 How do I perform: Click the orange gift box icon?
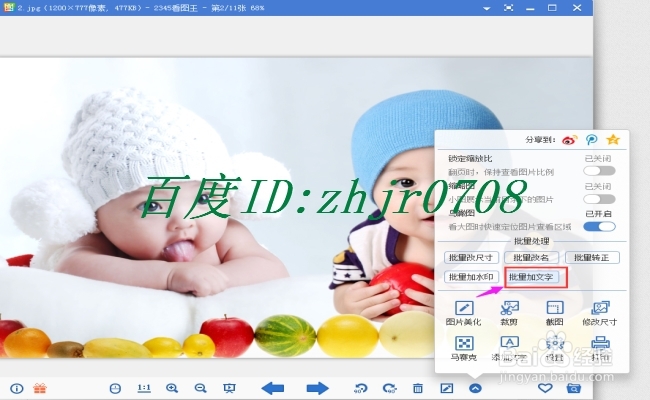pos(40,388)
